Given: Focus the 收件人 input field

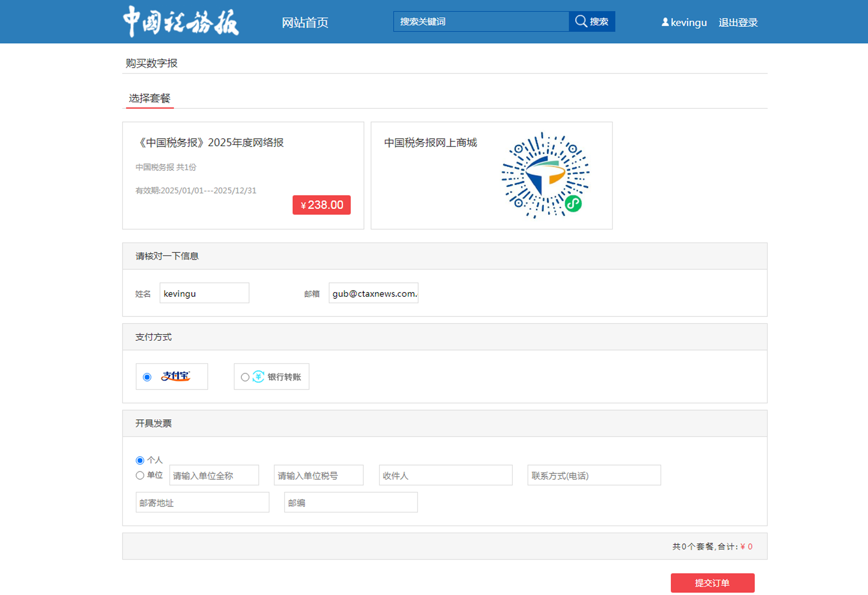Looking at the screenshot, I should coord(446,475).
